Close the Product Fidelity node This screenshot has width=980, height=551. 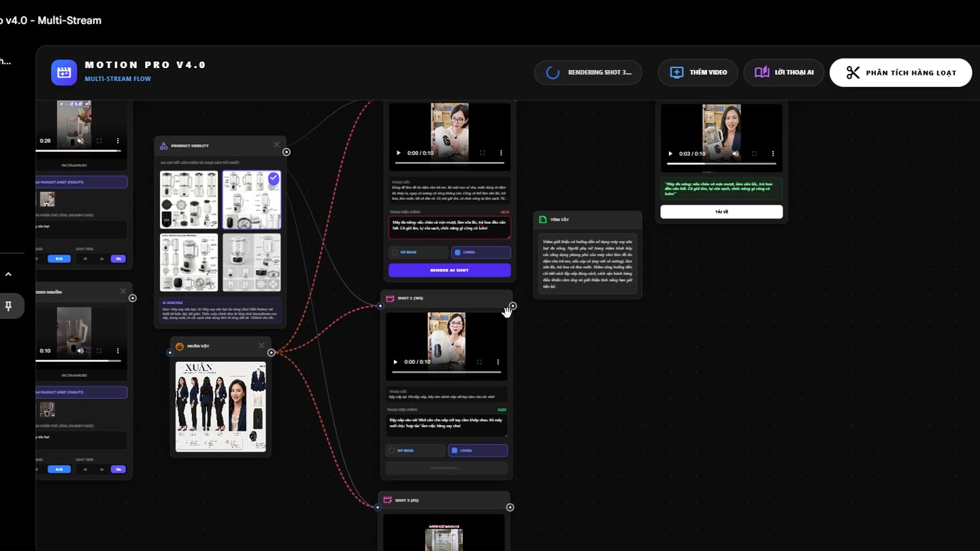pos(276,145)
